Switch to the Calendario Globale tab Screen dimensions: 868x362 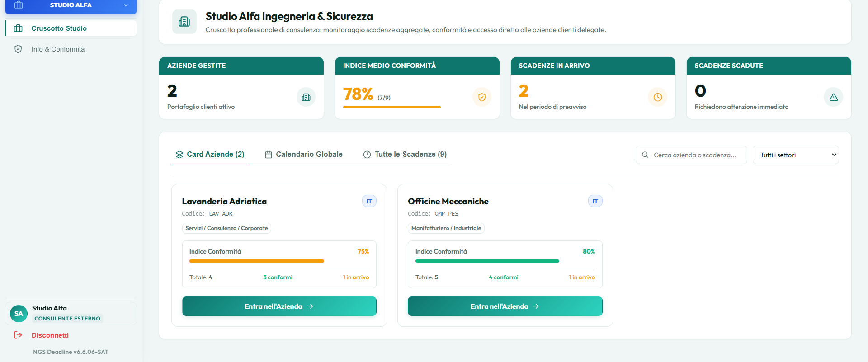click(304, 155)
